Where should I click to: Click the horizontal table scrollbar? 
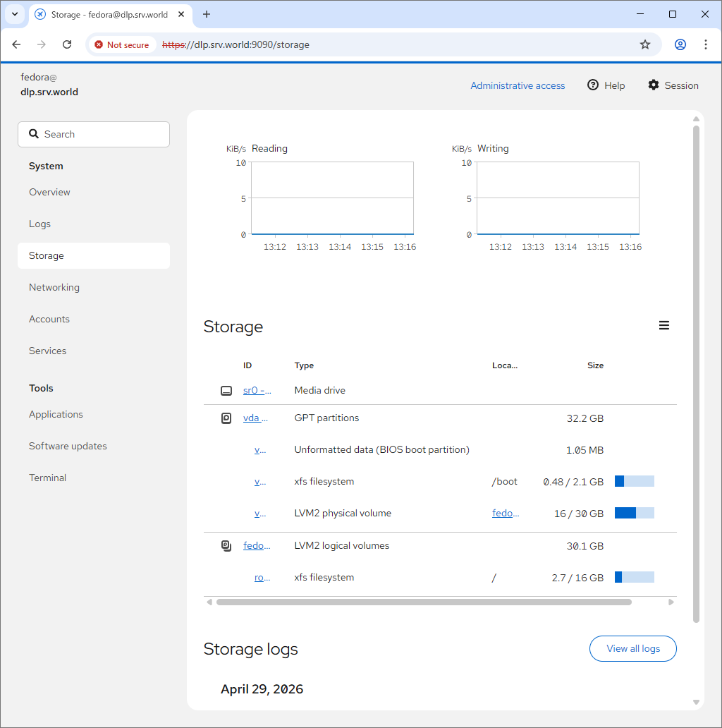[x=424, y=602]
